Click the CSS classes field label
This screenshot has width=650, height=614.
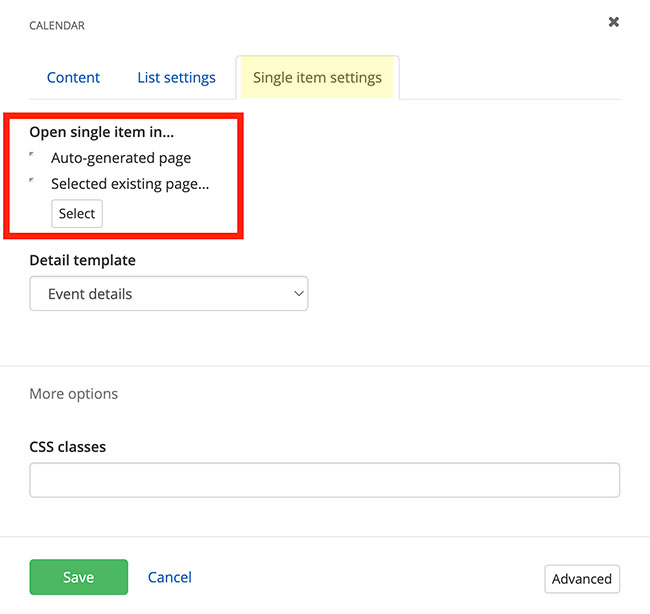coord(67,446)
